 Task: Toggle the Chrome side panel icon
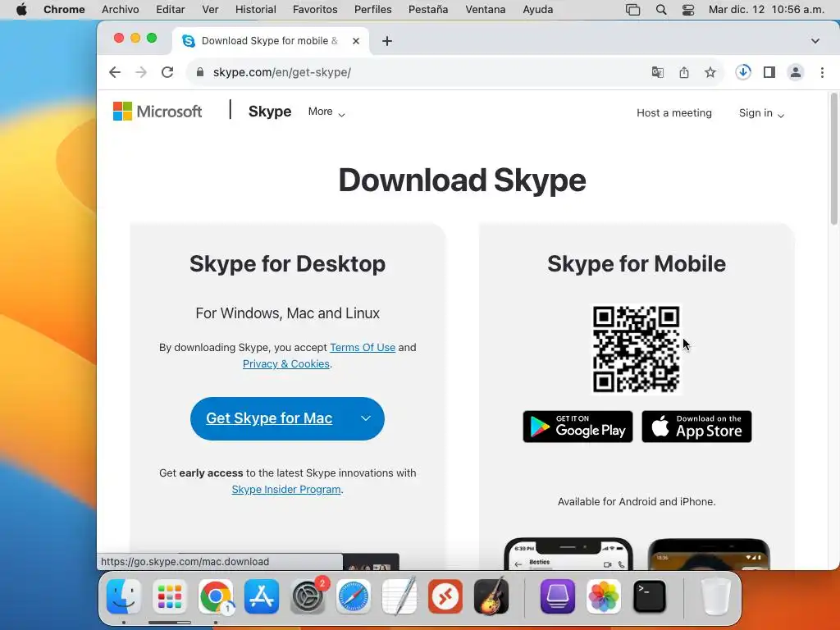769,72
